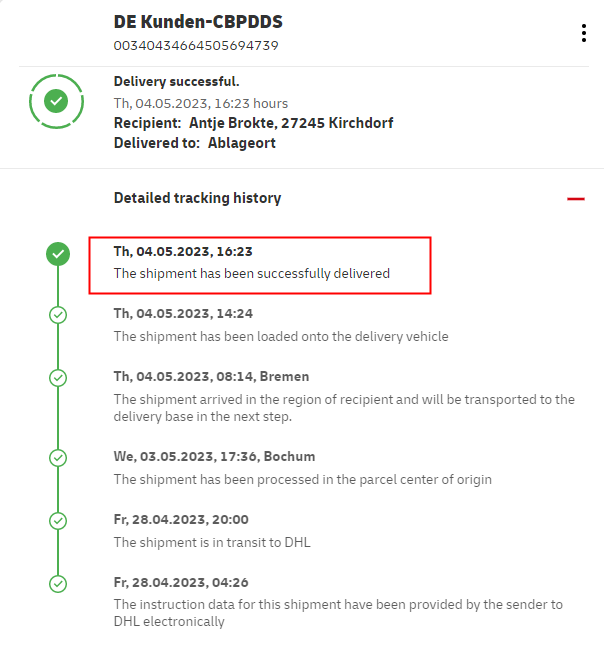The image size is (604, 670).
Task: Click the checkmark beside the 20:00 entry
Action: click(x=58, y=521)
